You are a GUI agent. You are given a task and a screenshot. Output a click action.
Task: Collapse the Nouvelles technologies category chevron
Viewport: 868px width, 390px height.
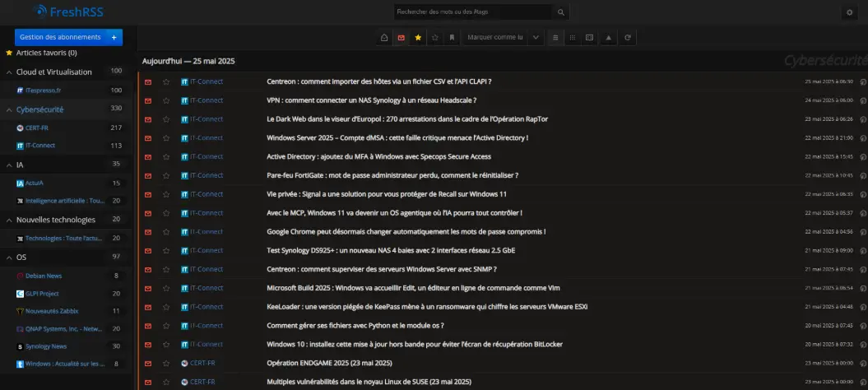coord(9,221)
